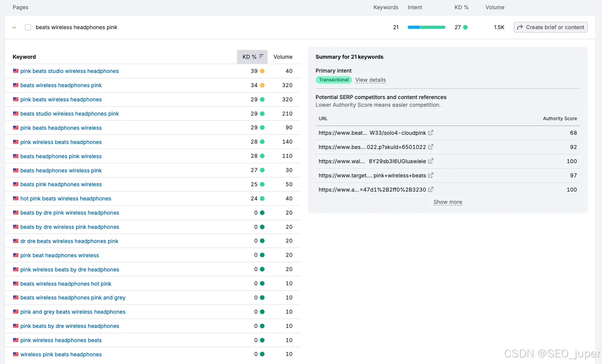The height and width of the screenshot is (364, 602).
Task: Open View details link for primary intent
Action: pos(370,80)
